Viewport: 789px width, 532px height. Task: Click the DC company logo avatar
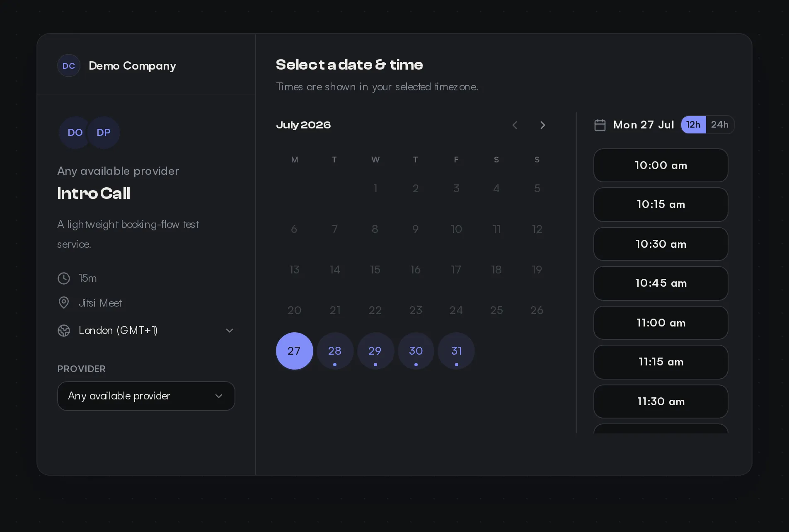point(69,65)
